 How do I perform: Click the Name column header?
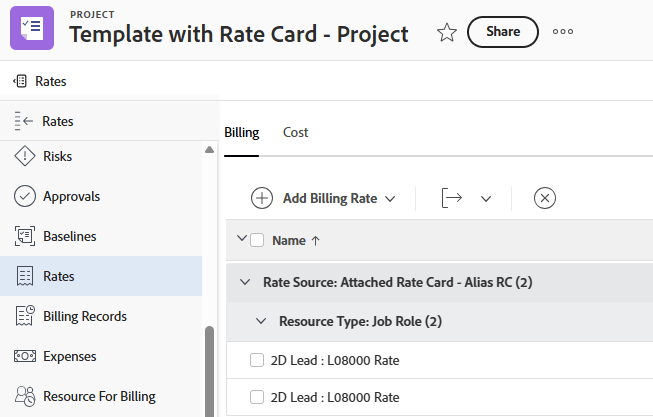(289, 241)
